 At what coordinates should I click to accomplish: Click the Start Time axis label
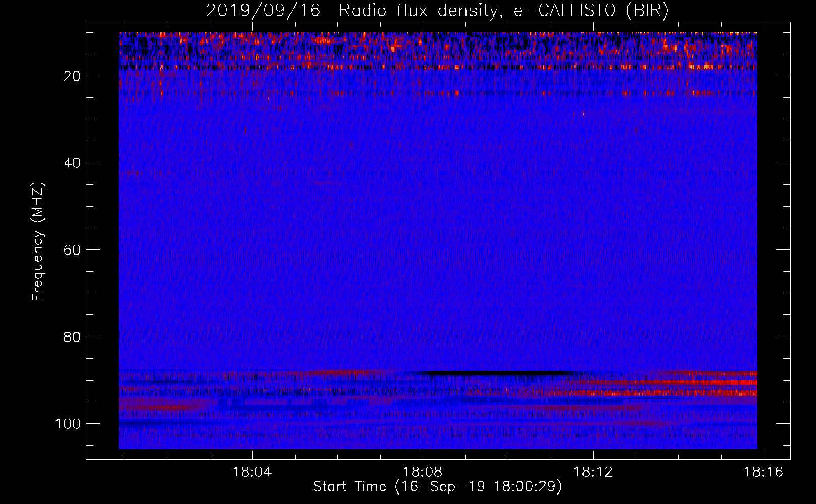[x=437, y=487]
